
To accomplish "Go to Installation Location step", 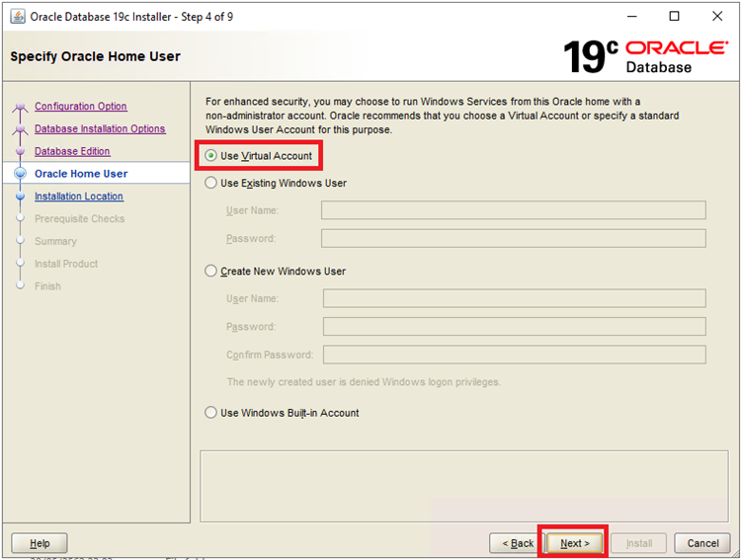I will [x=79, y=197].
